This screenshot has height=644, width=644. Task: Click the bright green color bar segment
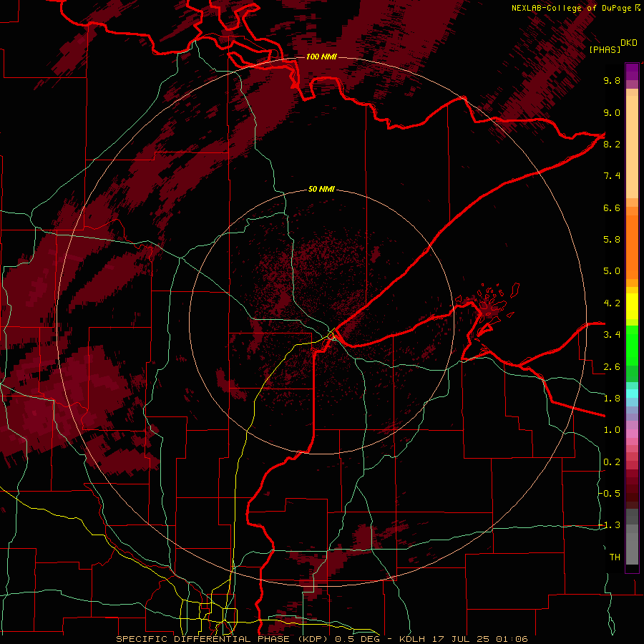pos(632,346)
